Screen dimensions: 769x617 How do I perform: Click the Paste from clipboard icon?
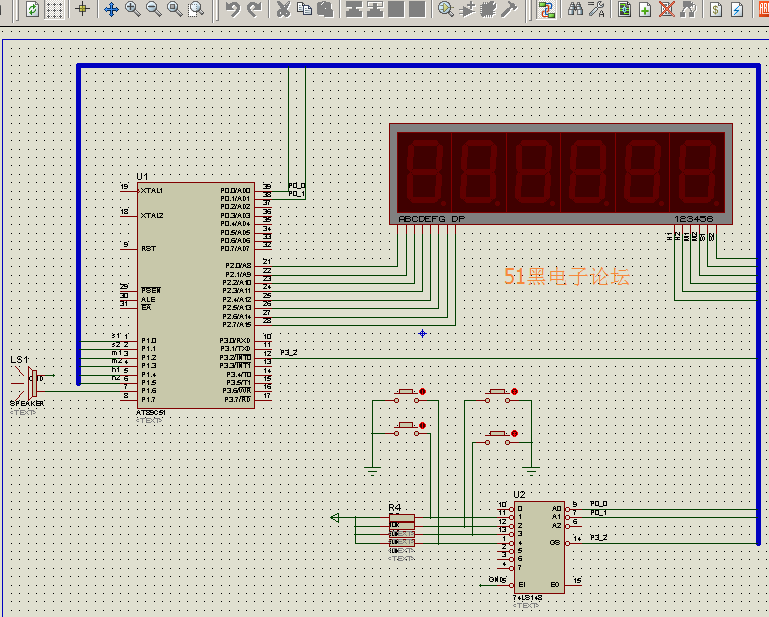pos(325,9)
